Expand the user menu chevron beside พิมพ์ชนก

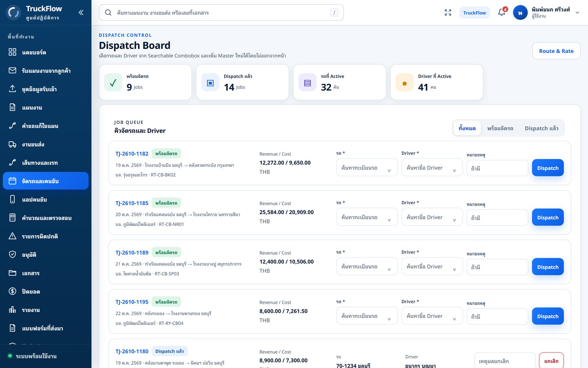tap(577, 13)
